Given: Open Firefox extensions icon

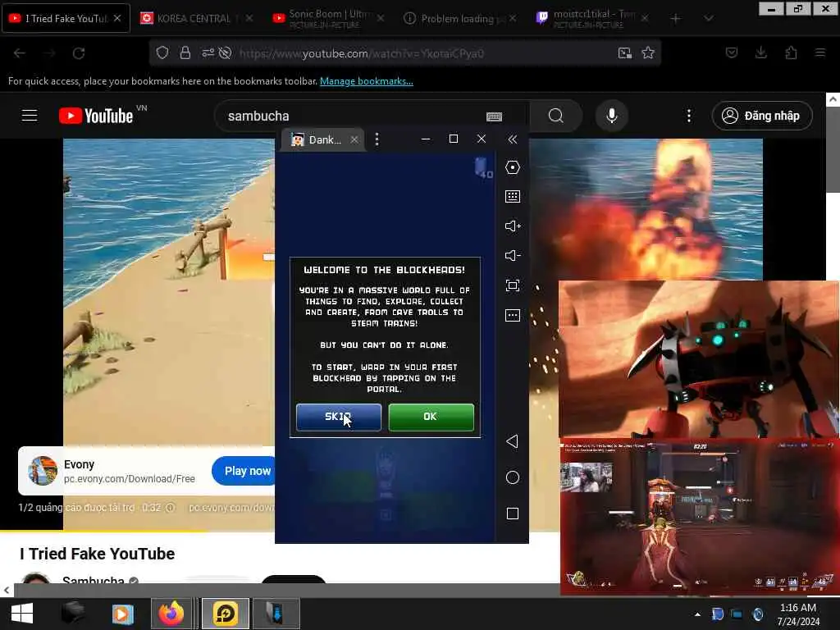Looking at the screenshot, I should click(x=792, y=52).
